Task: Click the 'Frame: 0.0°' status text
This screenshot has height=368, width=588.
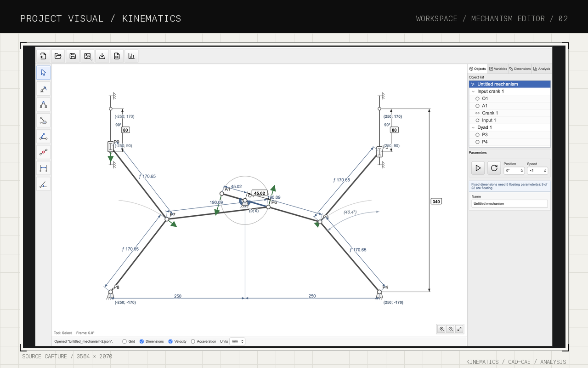Action: [x=85, y=333]
